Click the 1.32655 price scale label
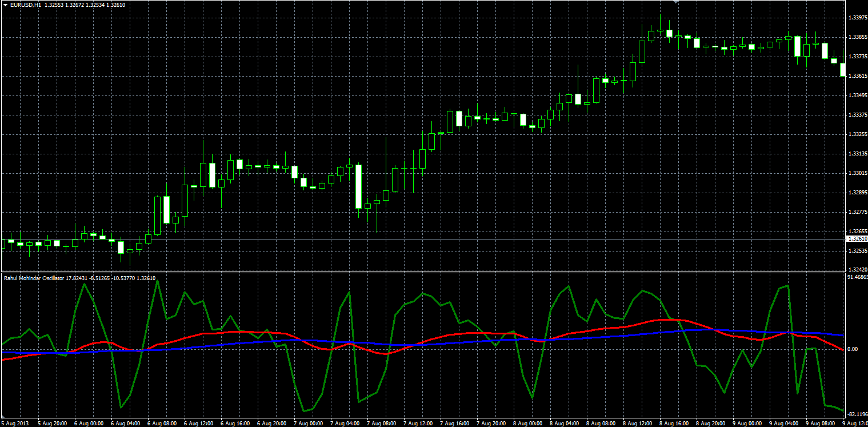868x427 pixels. coord(857,232)
